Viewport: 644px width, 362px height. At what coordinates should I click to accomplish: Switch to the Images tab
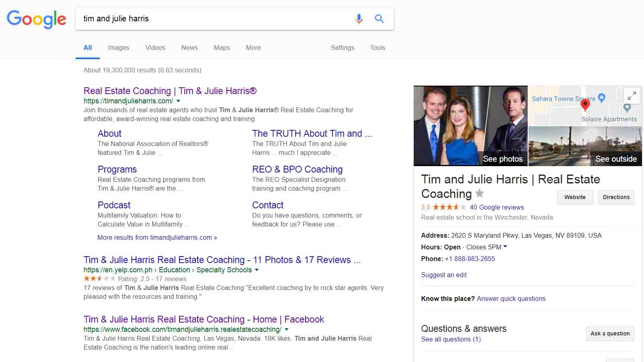118,47
